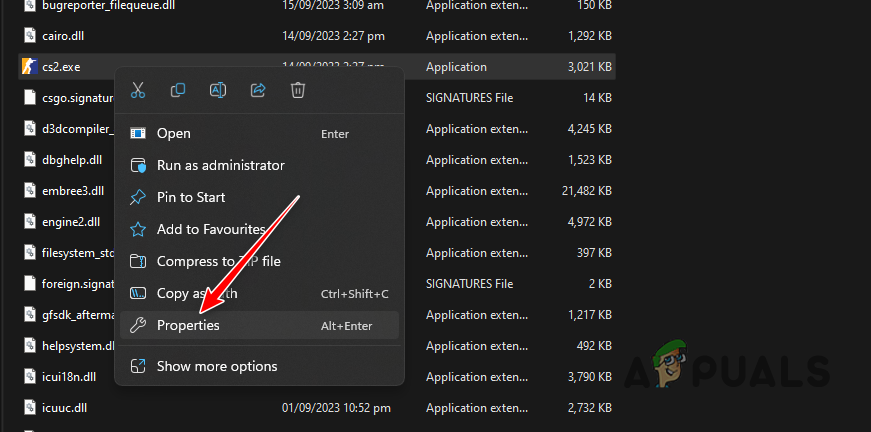This screenshot has height=432, width=871.
Task: Click Show more options
Action: pyautogui.click(x=259, y=366)
